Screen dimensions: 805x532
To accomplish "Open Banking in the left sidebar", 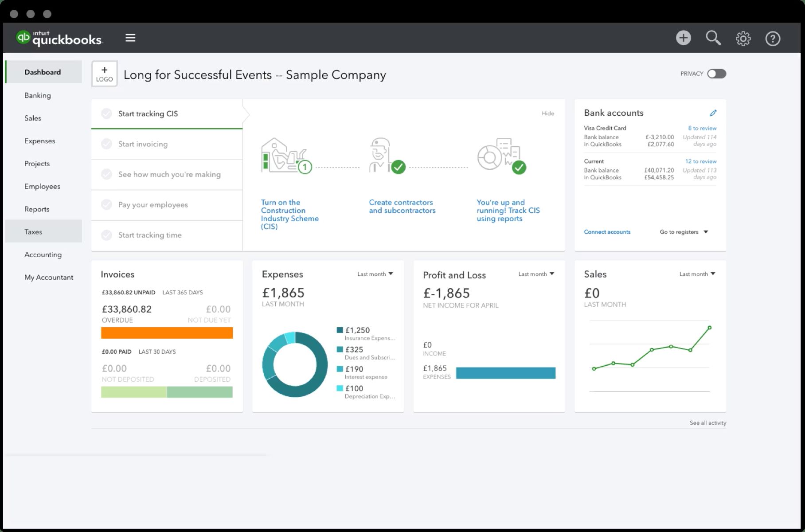I will 38,95.
